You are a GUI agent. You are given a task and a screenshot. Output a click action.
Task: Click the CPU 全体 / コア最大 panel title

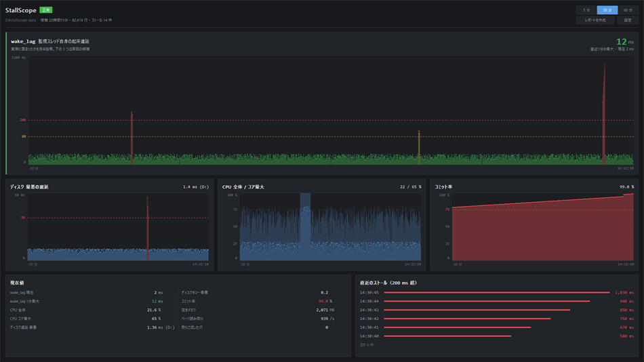243,186
